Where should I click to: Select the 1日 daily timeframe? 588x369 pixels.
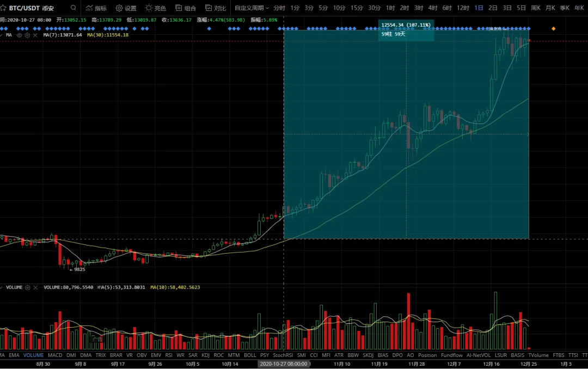[479, 8]
